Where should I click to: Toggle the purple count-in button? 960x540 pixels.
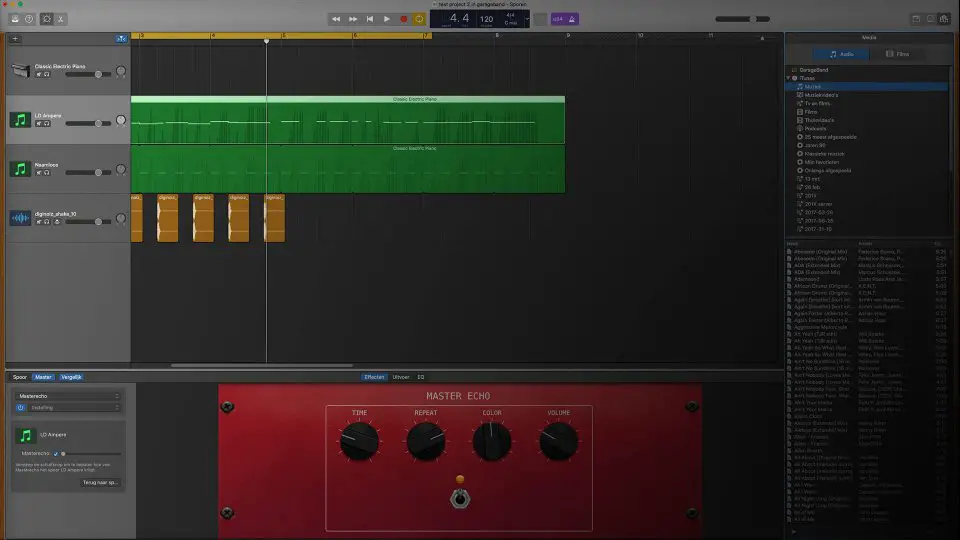pyautogui.click(x=557, y=19)
